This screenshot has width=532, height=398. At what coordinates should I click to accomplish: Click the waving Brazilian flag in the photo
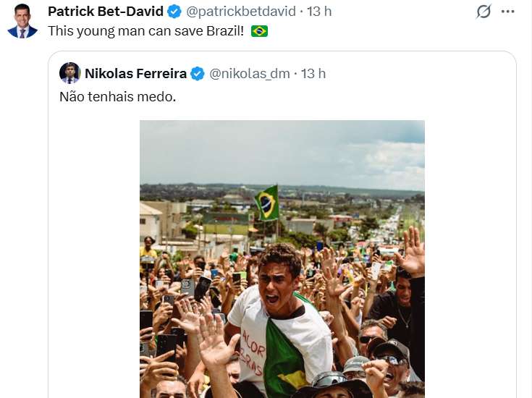[267, 202]
